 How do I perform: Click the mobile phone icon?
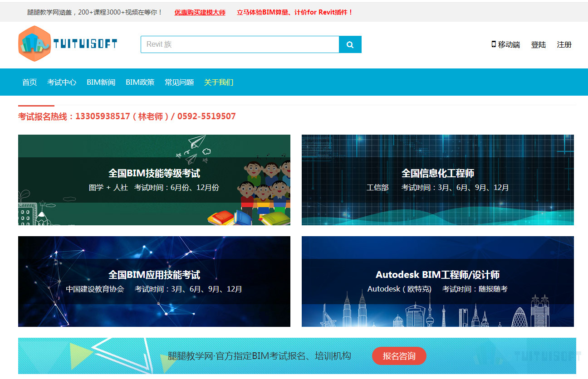coord(494,44)
